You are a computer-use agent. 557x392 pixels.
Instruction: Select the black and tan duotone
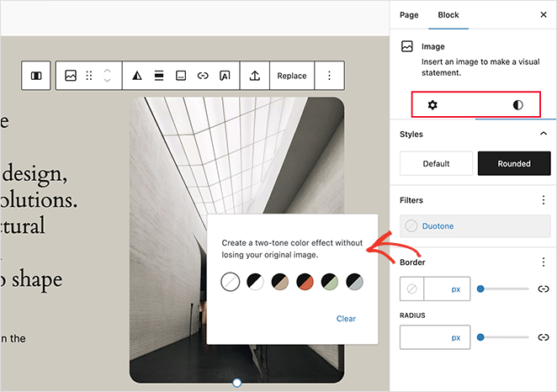(x=280, y=282)
